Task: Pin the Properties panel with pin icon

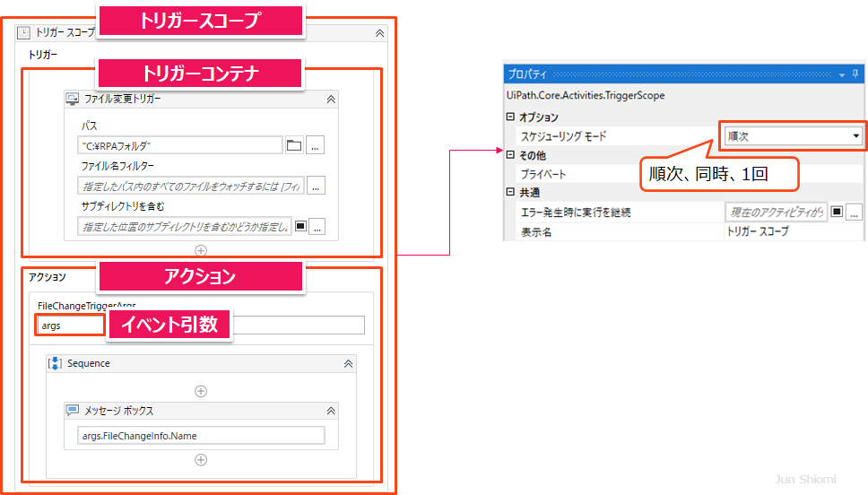Action: pos(855,74)
